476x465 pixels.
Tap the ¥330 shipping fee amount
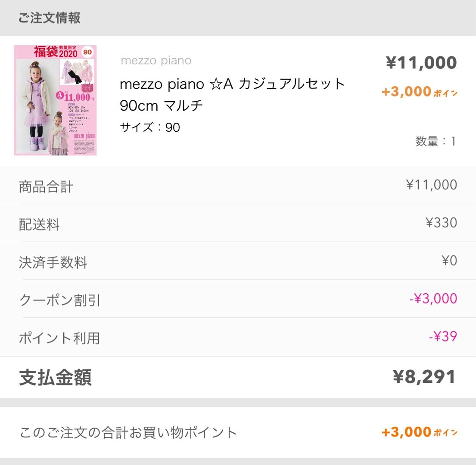[x=441, y=223]
